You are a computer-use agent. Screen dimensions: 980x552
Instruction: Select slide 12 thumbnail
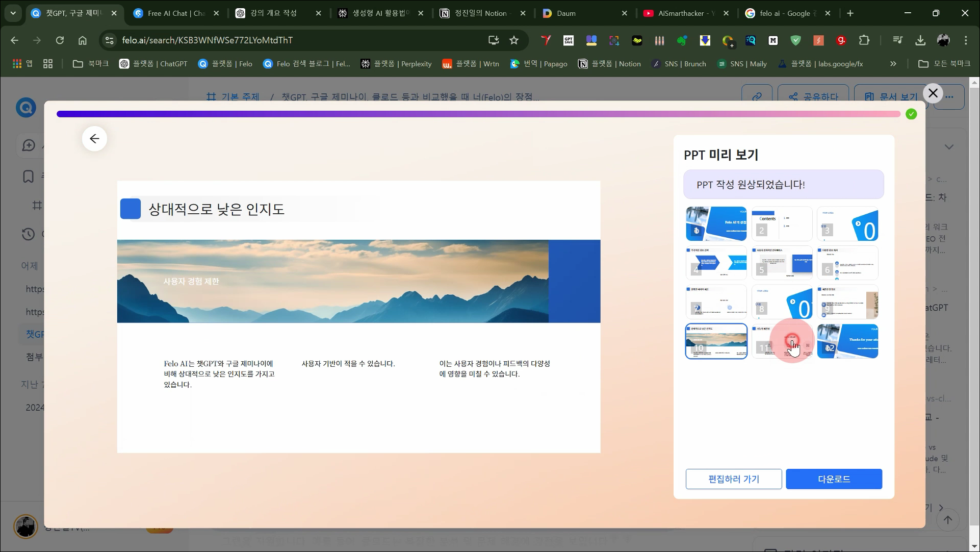point(847,341)
